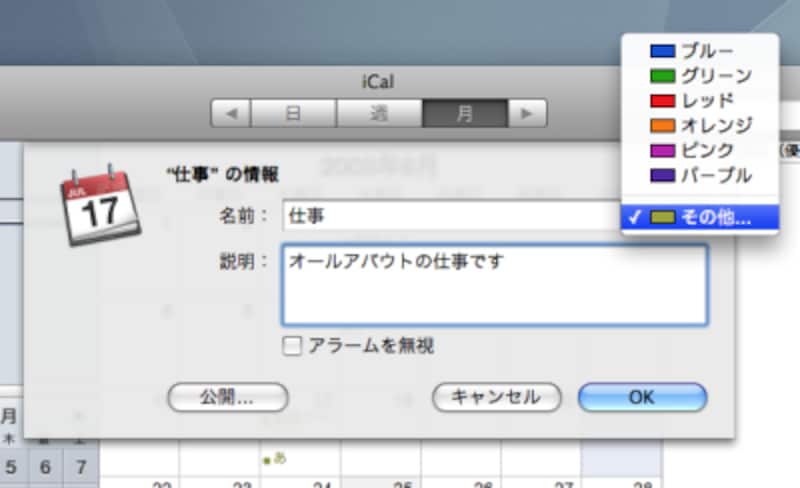This screenshot has width=800, height=488.
Task: Click date 7 in the mini calendar
Action: tap(81, 467)
